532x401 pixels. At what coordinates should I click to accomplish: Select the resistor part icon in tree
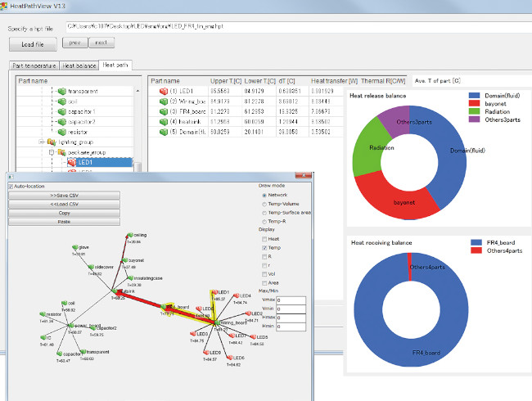[61, 131]
